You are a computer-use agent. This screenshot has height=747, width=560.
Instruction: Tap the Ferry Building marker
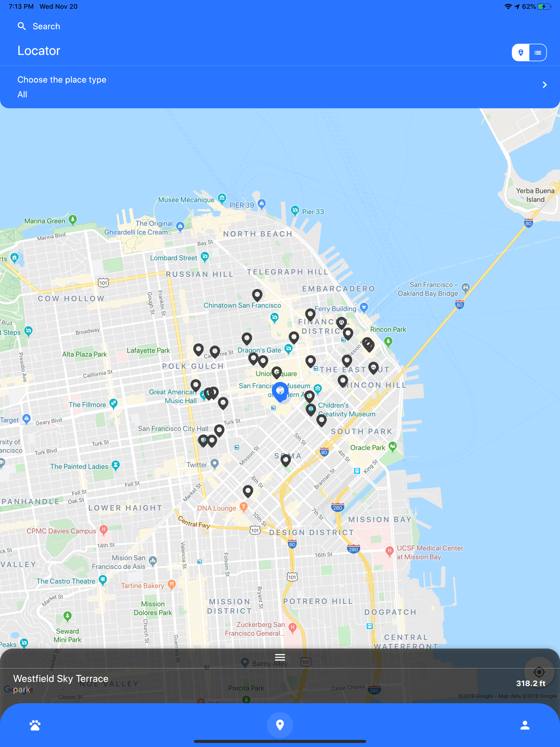[364, 307]
